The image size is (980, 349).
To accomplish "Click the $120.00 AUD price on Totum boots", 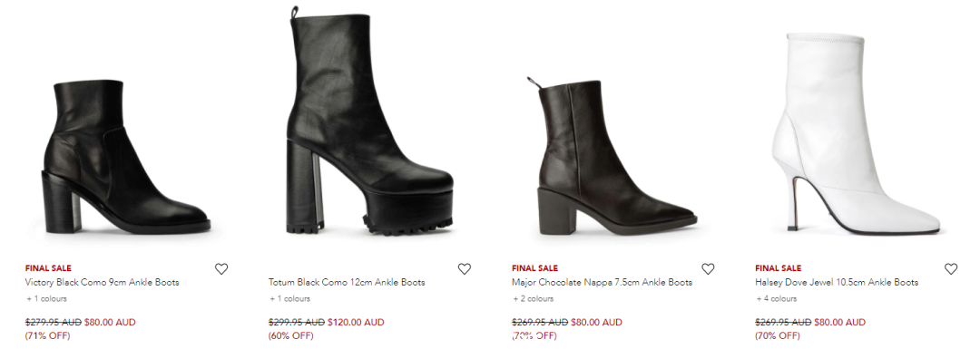I will 356,323.
